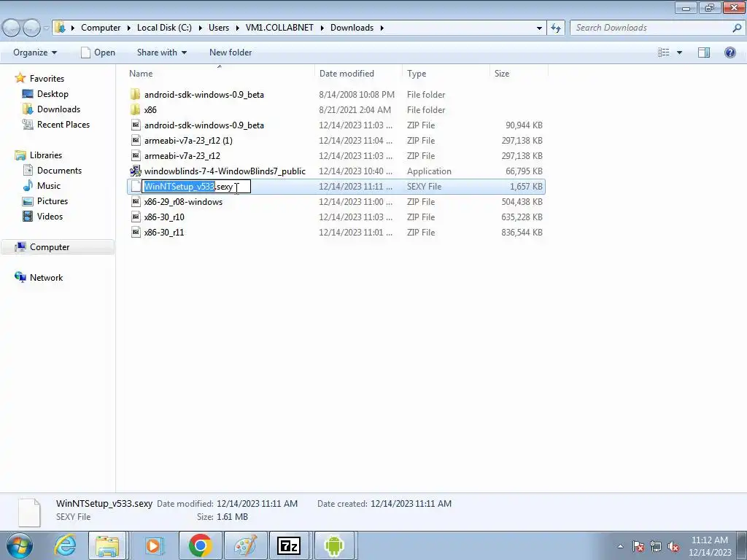Click the Open toolbar button
Image resolution: width=747 pixels, height=560 pixels.
click(x=98, y=52)
